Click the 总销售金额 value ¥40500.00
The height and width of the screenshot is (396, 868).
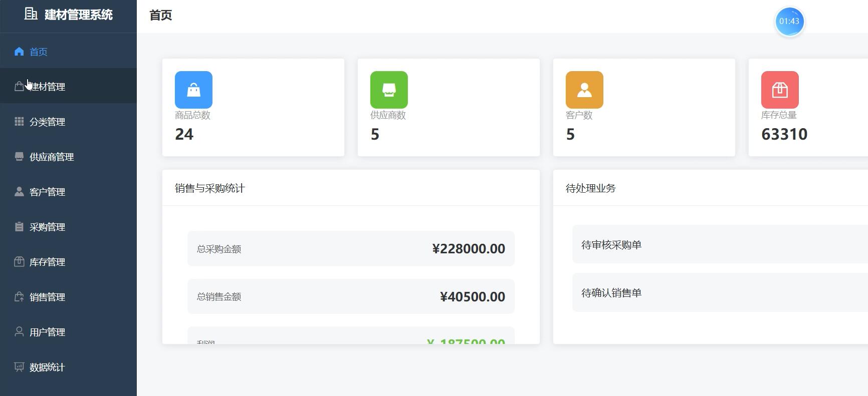(473, 297)
